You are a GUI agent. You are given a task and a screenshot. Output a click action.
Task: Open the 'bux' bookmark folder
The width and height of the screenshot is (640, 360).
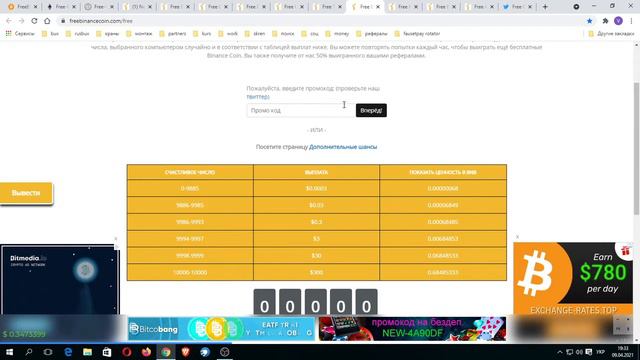(x=50, y=33)
